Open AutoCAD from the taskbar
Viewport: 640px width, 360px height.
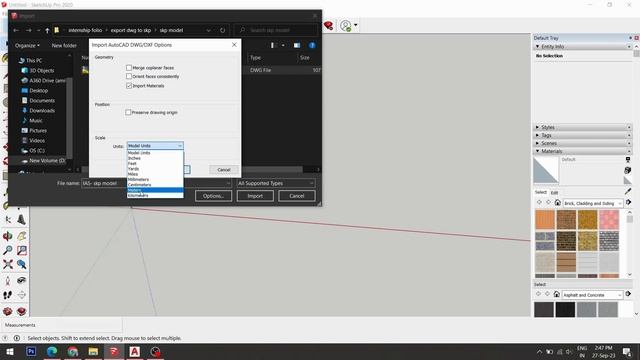[x=134, y=351]
